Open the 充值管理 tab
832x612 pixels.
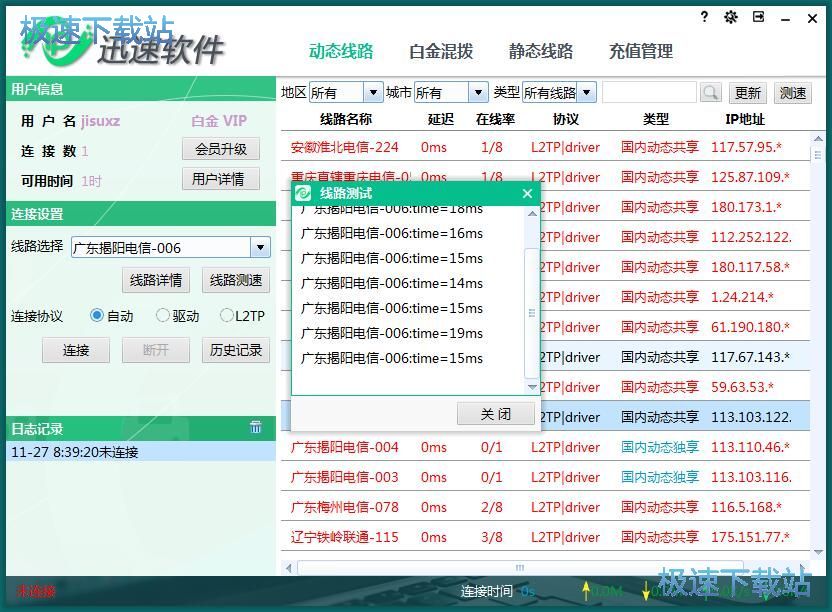coord(640,51)
